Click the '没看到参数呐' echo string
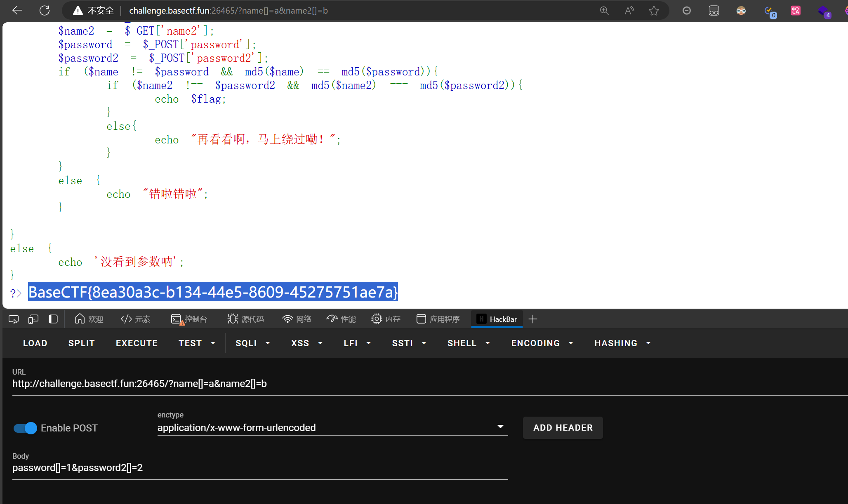 (137, 261)
